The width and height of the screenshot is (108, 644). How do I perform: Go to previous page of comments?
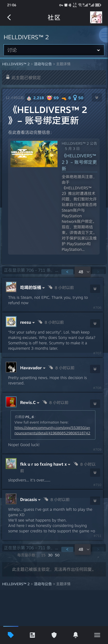click(x=67, y=272)
